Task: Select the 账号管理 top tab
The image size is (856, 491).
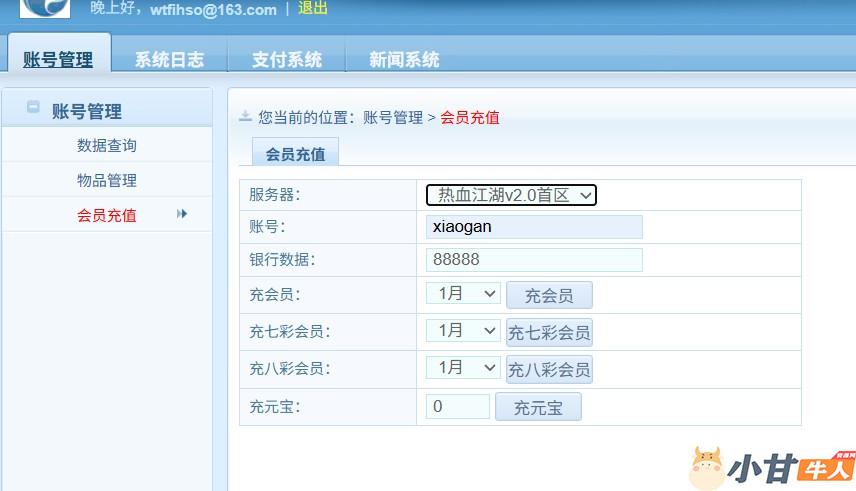Action: [58, 59]
